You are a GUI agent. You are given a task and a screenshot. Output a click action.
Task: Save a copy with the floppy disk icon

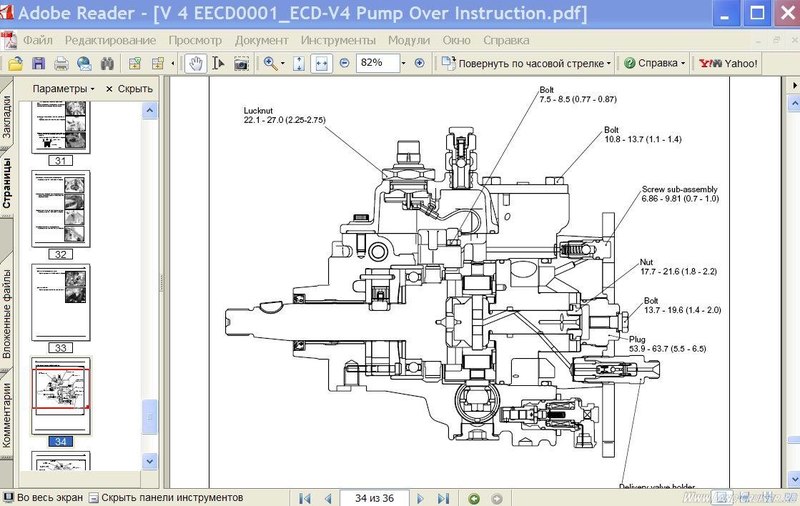point(38,63)
